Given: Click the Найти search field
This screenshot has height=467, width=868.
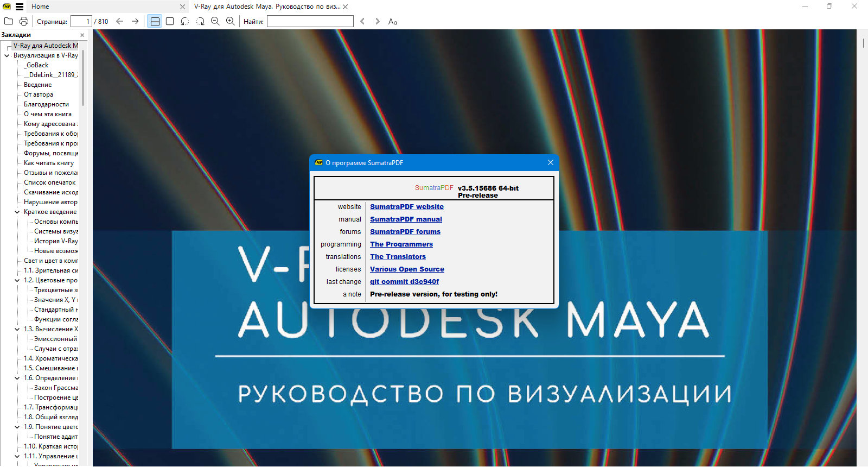Looking at the screenshot, I should pos(310,21).
